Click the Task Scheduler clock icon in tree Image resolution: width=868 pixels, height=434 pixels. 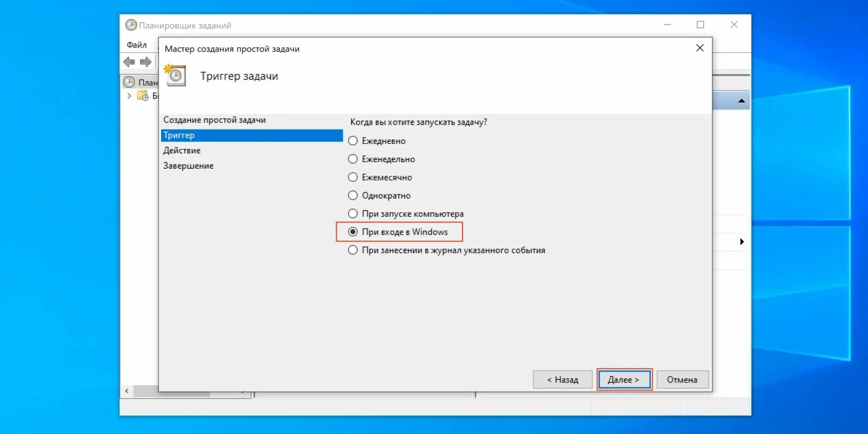pos(129,82)
